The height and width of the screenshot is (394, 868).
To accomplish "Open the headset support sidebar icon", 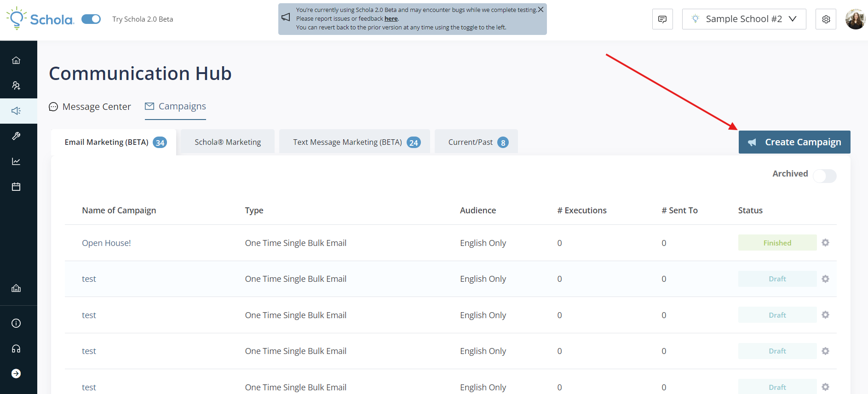I will click(x=16, y=348).
